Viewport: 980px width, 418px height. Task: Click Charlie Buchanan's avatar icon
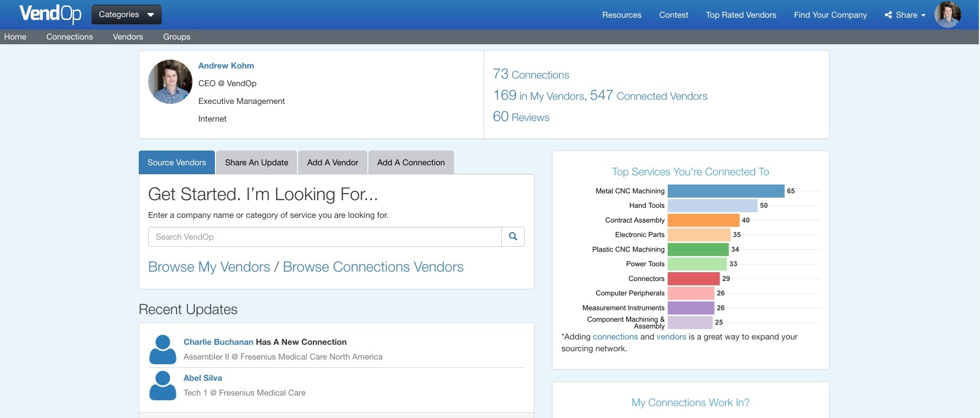(x=162, y=350)
